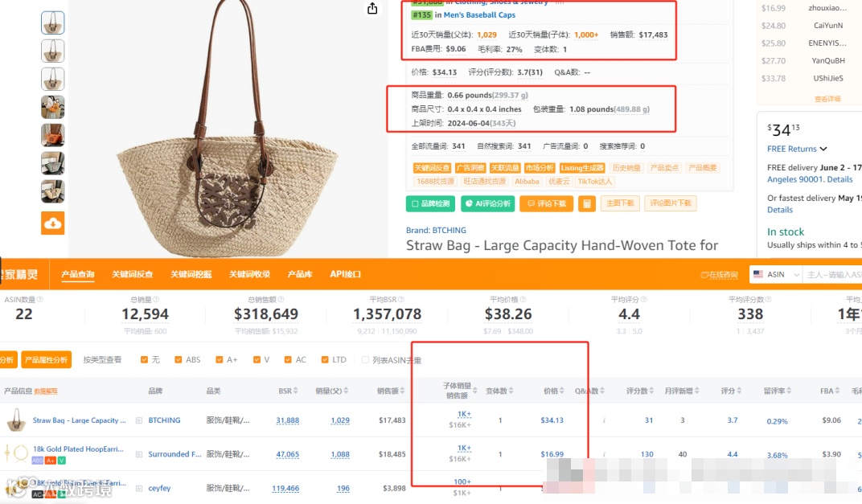Click help icon next to 平均价格

(x=523, y=300)
